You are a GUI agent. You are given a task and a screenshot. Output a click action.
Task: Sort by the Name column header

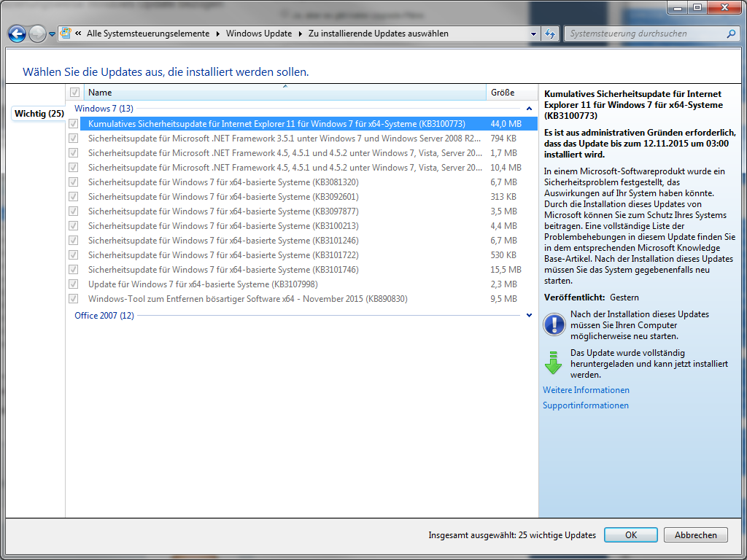tap(285, 93)
